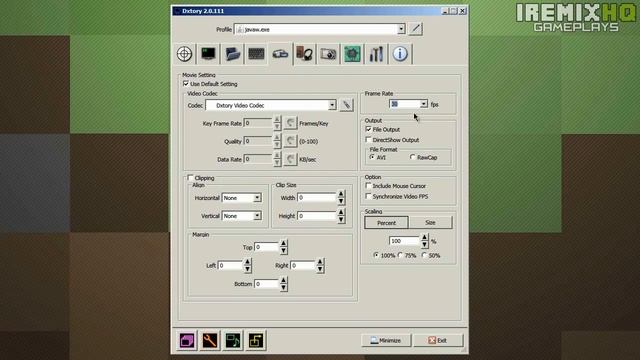Open the Hotkey keyboard tab
The width and height of the screenshot is (640, 360).
click(x=256, y=54)
